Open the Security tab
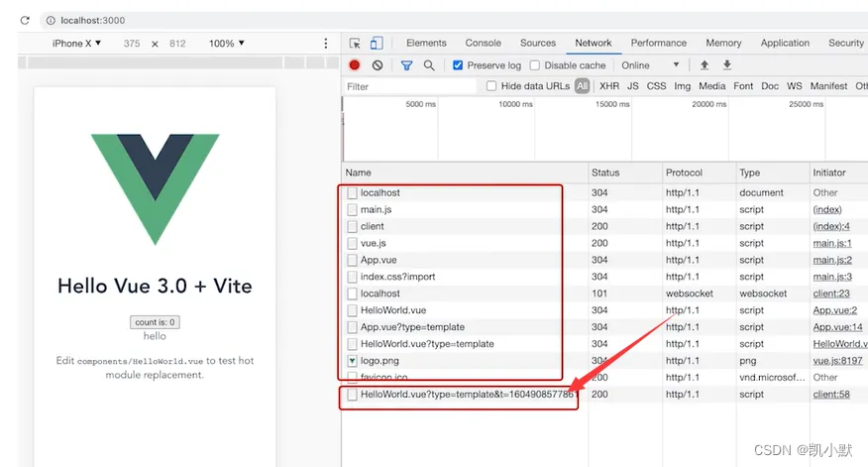This screenshot has height=467, width=868. pyautogui.click(x=846, y=43)
